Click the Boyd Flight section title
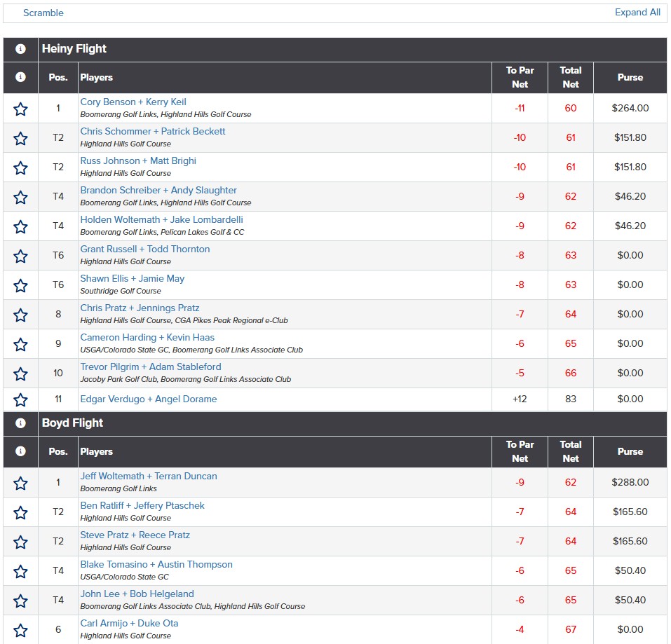The width and height of the screenshot is (671, 644). tap(72, 423)
